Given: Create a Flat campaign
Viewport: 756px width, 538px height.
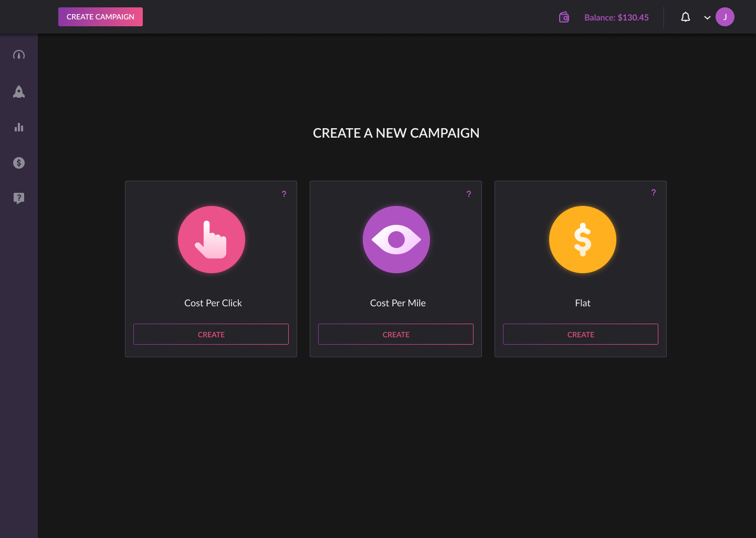Looking at the screenshot, I should click(x=581, y=334).
